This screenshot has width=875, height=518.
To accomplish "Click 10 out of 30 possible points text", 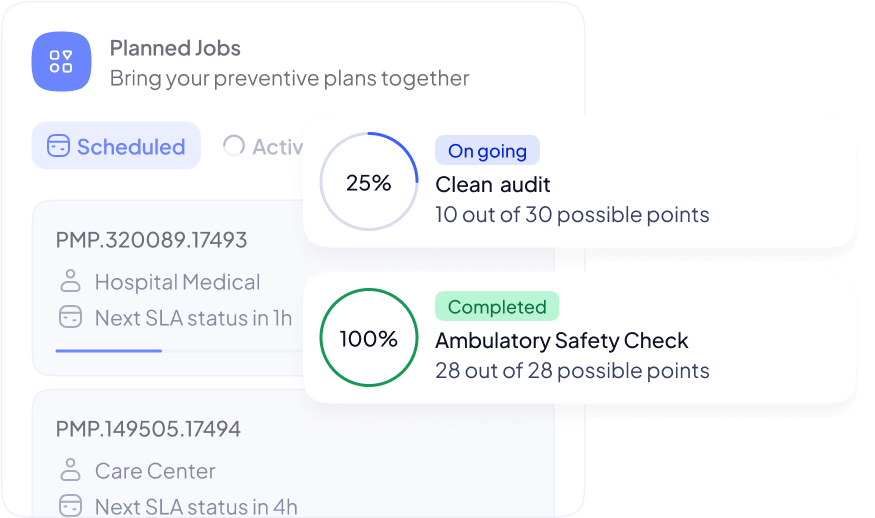I will 572,214.
